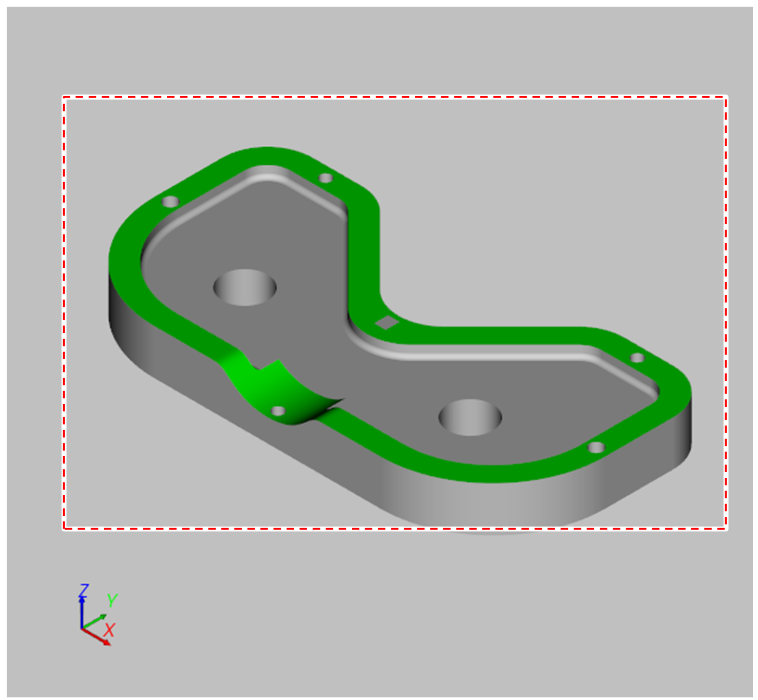Click the small hole on upper-back rim

(326, 178)
